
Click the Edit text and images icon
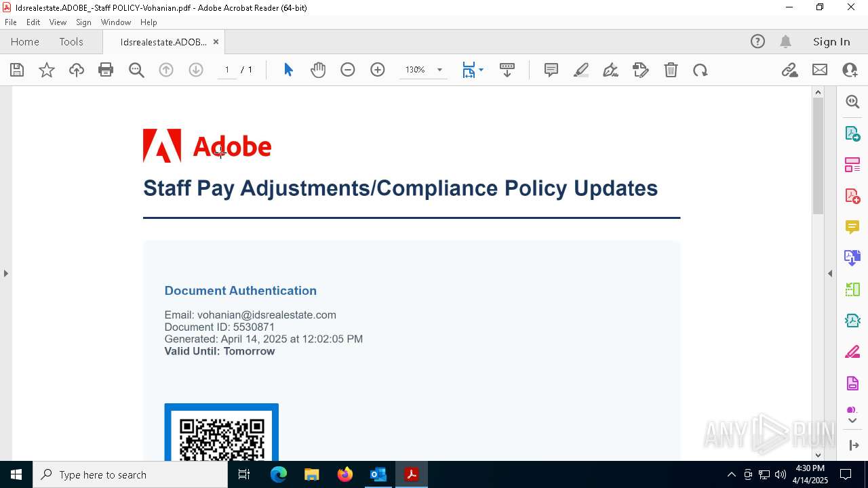click(641, 70)
